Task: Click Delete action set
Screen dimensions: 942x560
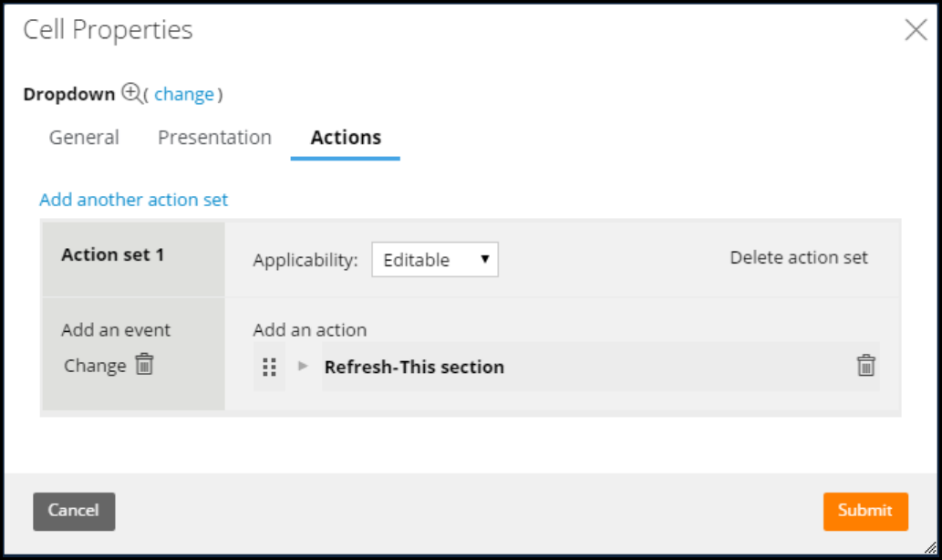Action: tap(799, 257)
